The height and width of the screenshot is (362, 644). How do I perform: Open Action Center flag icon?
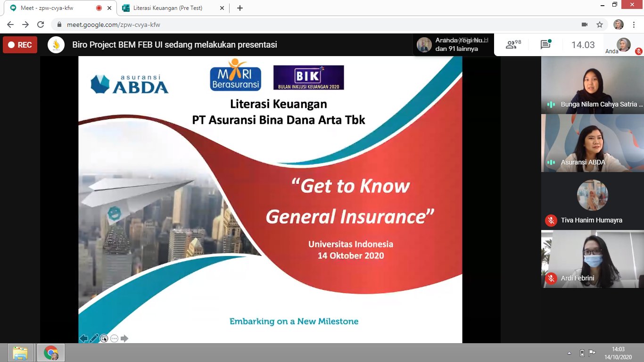click(593, 353)
